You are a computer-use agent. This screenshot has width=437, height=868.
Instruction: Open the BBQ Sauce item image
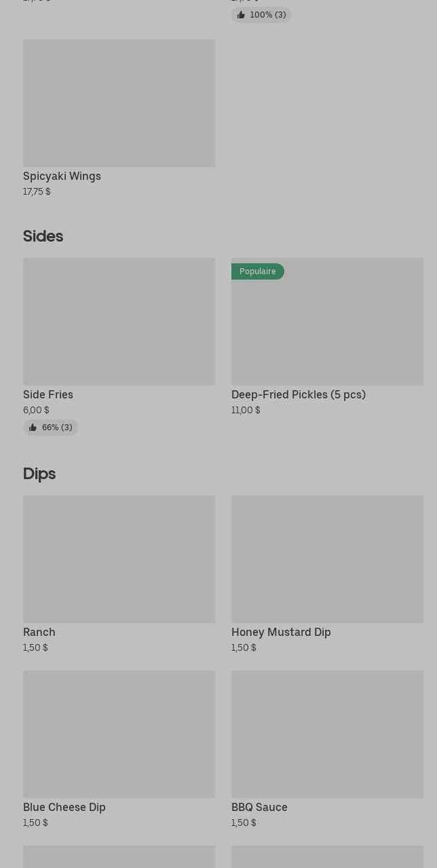tap(327, 734)
